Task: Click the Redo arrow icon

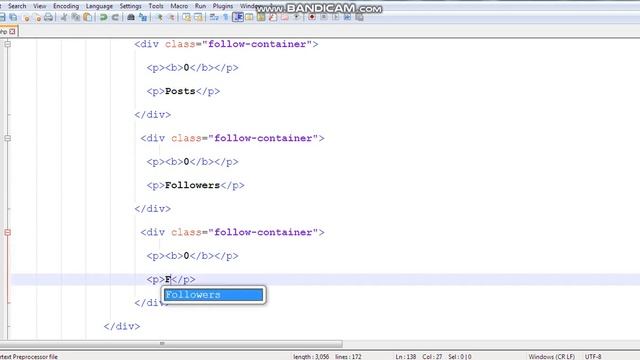Action: (115, 17)
